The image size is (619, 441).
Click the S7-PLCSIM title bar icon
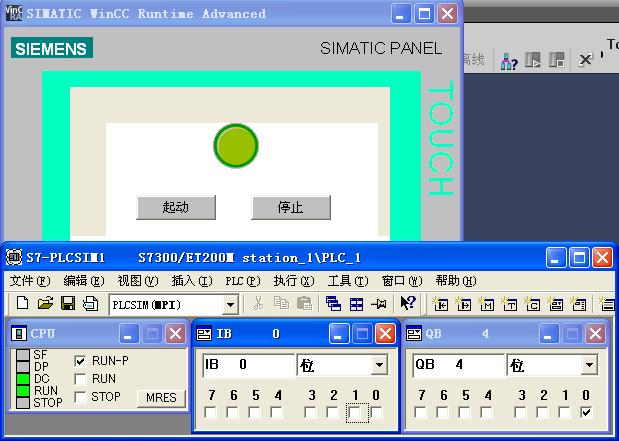click(14, 257)
